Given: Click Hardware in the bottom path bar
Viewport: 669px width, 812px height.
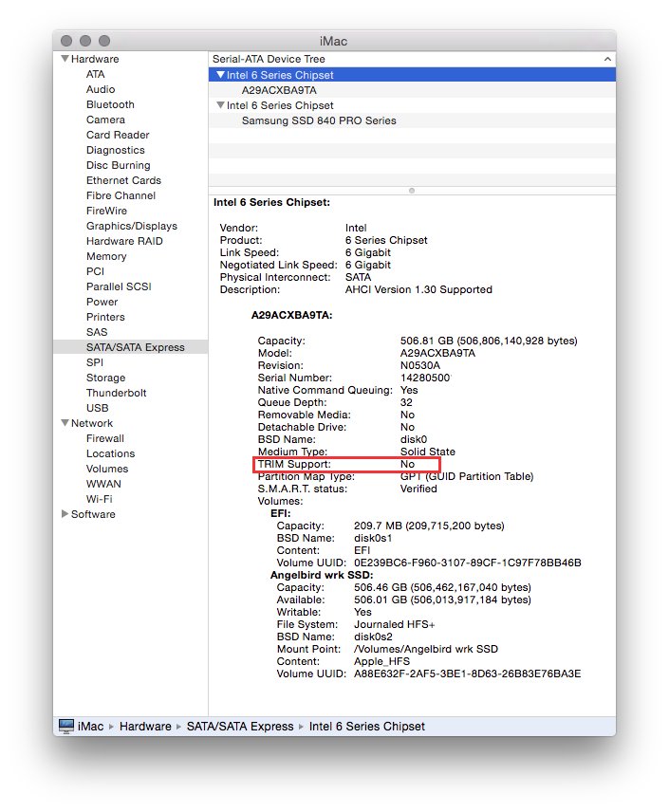Looking at the screenshot, I should [145, 727].
